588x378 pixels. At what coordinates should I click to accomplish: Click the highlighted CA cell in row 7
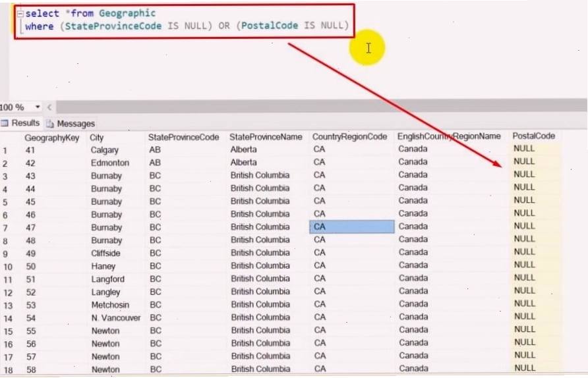[352, 227]
